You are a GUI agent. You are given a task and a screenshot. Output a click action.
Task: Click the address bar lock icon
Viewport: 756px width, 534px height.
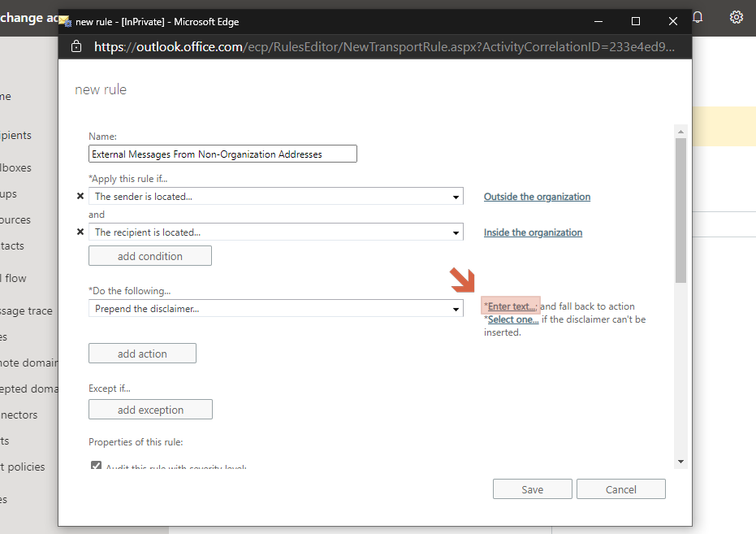tap(76, 46)
